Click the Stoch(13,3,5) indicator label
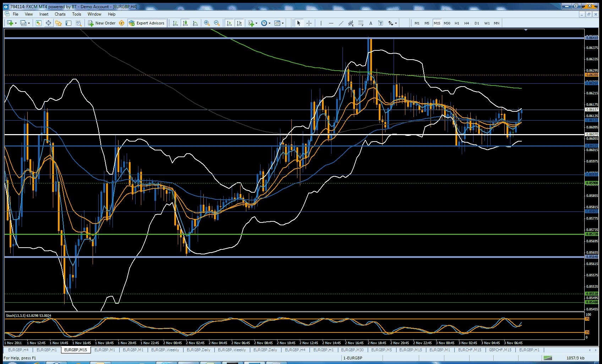The width and height of the screenshot is (602, 364). pyautogui.click(x=28, y=315)
